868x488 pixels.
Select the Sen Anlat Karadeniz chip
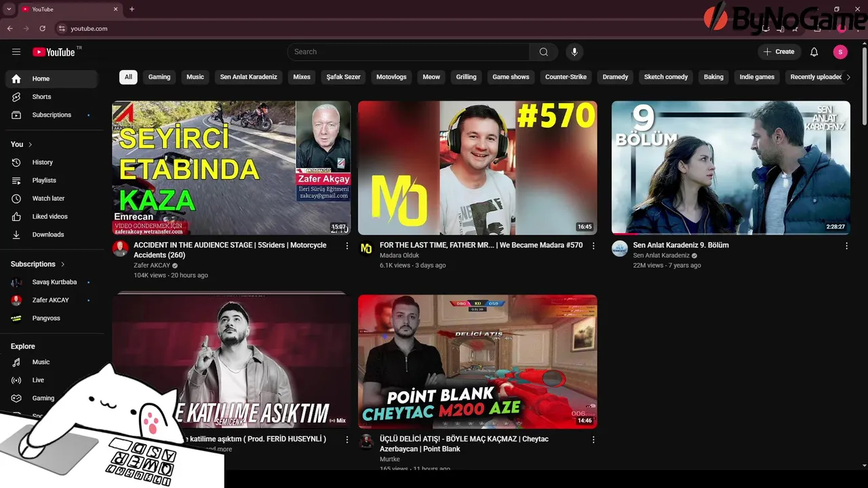[x=249, y=77]
